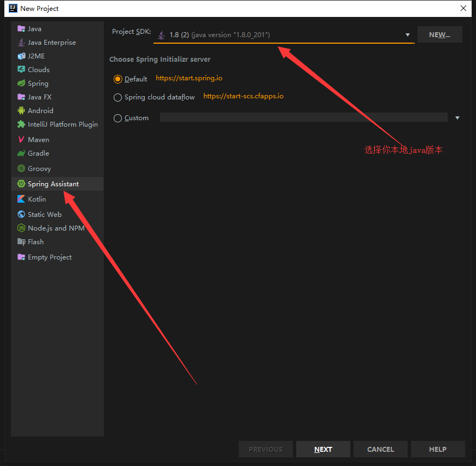Click the IntelliJ Platform Plugin puzzle icon
The height and width of the screenshot is (466, 476).
21,124
